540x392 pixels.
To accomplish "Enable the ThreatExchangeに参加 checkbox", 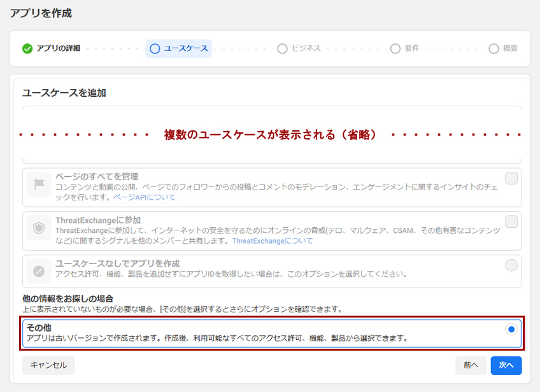I will (511, 221).
